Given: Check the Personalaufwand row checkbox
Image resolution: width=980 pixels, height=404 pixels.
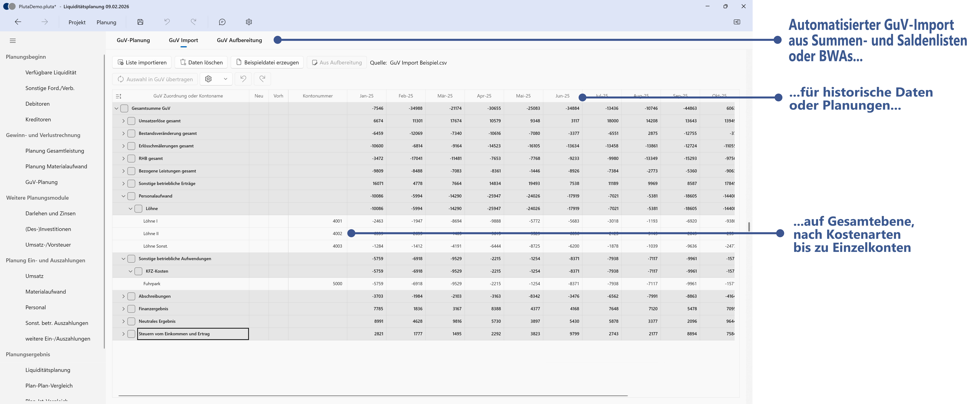Looking at the screenshot, I should click(131, 196).
